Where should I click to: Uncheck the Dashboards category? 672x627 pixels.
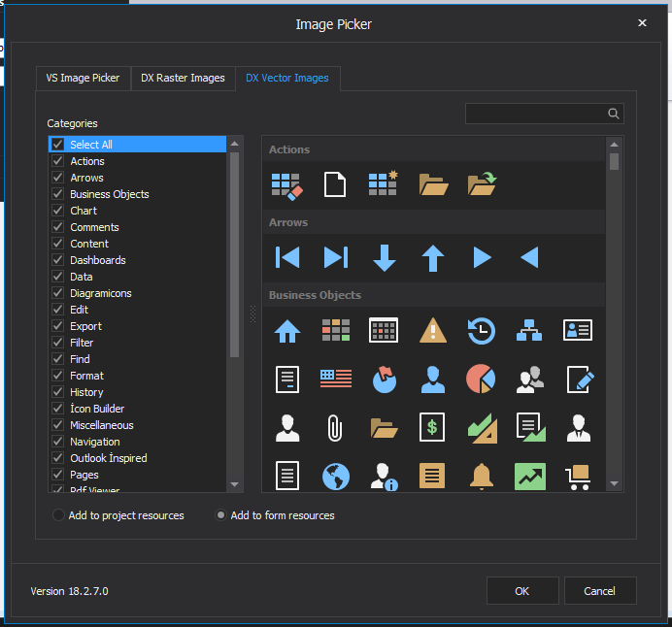click(58, 260)
